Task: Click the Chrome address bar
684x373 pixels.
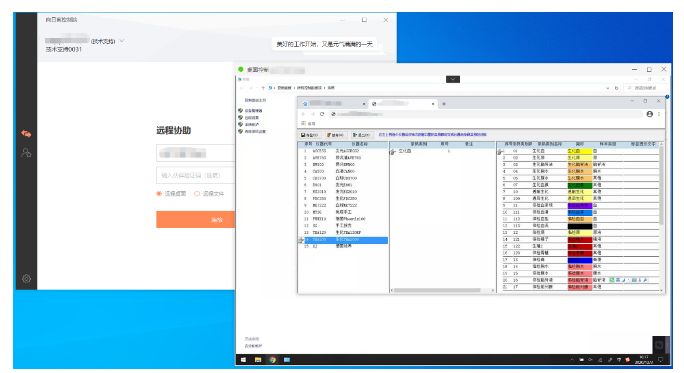Action: (485, 114)
